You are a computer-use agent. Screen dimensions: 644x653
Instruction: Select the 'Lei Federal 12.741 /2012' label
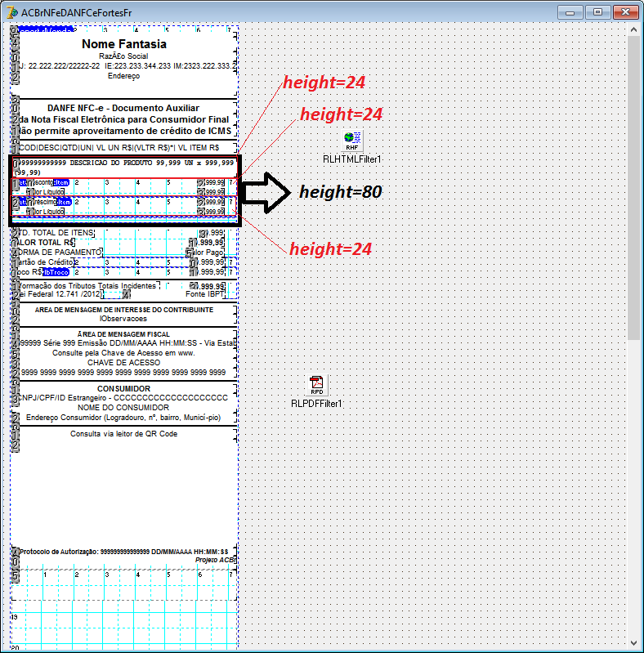(x=60, y=294)
